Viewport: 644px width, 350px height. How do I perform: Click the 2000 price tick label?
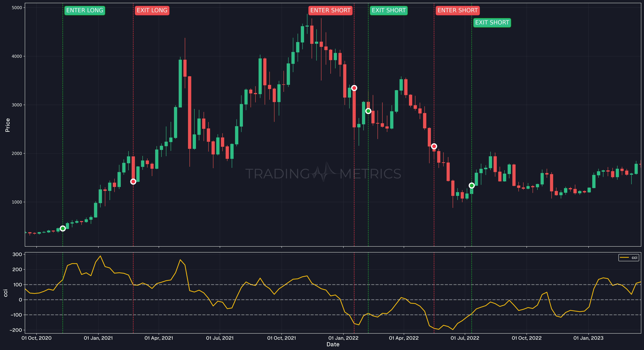[17, 154]
